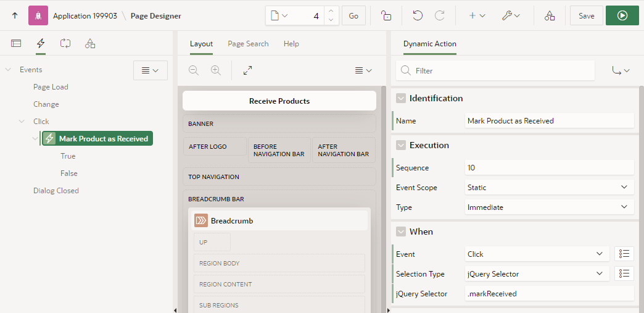Image resolution: width=644 pixels, height=313 pixels.
Task: Open the page selector document icon
Action: 278,15
